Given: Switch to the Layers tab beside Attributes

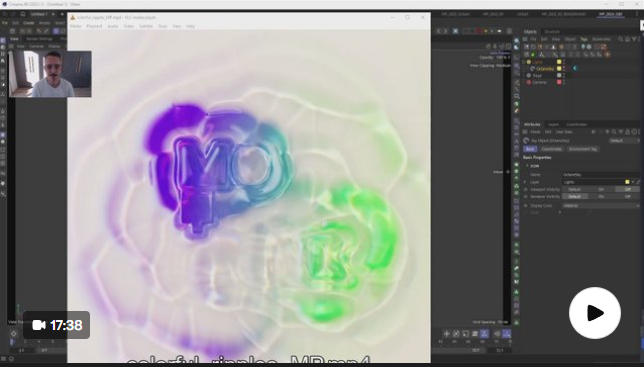Looking at the screenshot, I should pyautogui.click(x=553, y=124).
